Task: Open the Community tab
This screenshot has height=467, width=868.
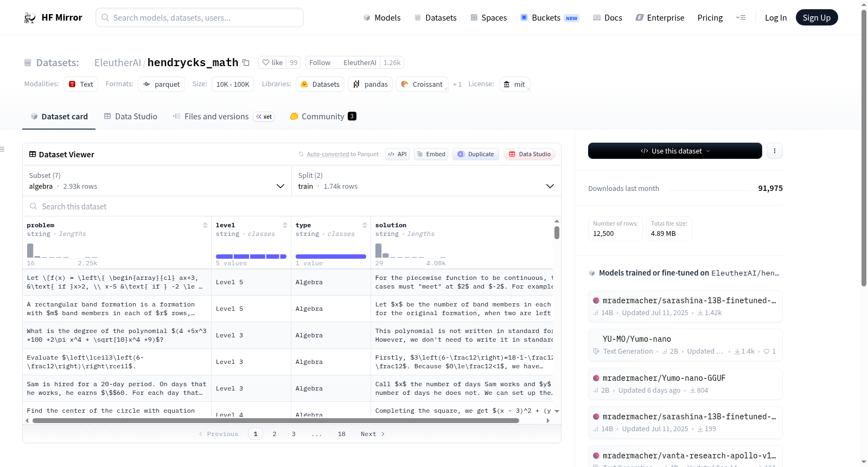Action: pos(323,117)
